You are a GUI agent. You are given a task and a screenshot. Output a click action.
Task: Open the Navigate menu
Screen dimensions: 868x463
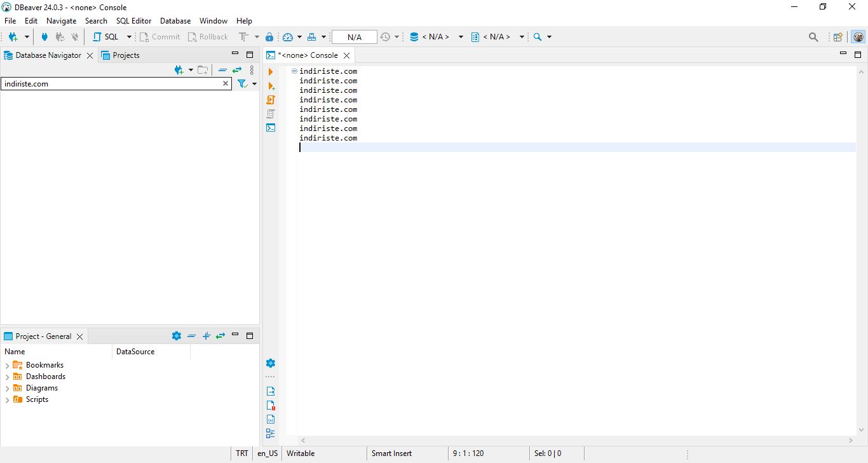(62, 21)
